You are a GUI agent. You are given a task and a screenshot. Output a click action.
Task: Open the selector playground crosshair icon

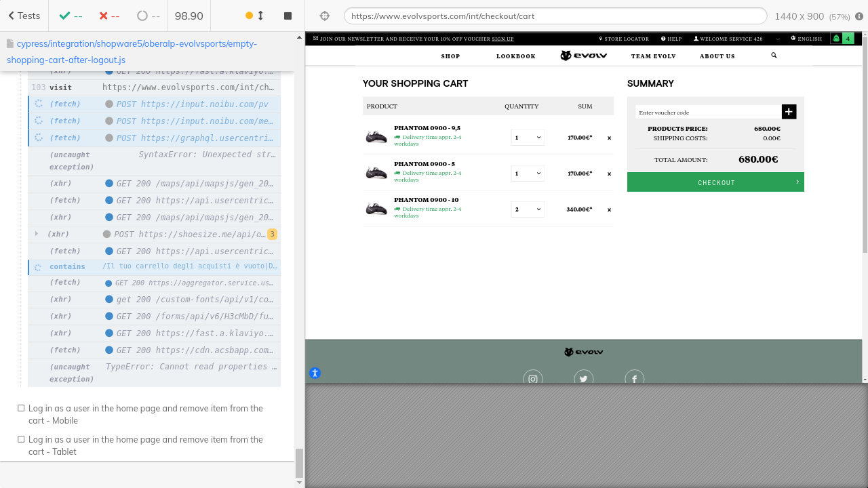pyautogui.click(x=324, y=16)
